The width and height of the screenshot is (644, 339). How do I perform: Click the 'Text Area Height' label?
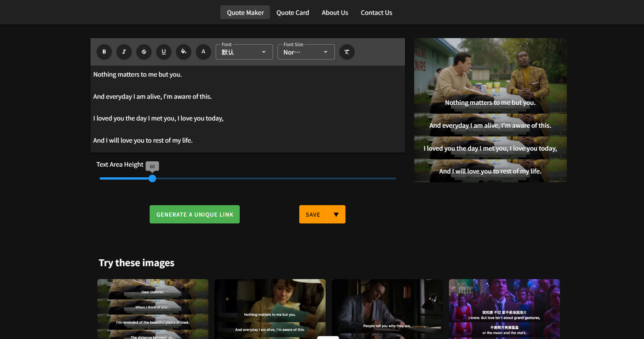click(120, 164)
